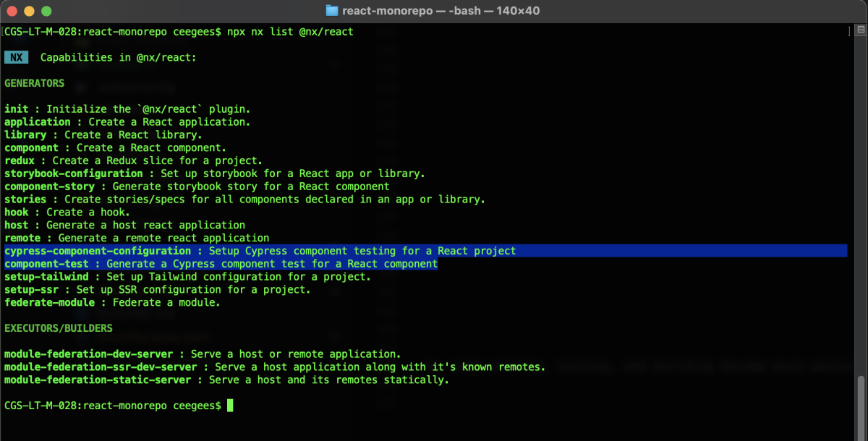The width and height of the screenshot is (868, 441).
Task: Click the "module-federation-dev-server" executor name
Action: tap(89, 354)
